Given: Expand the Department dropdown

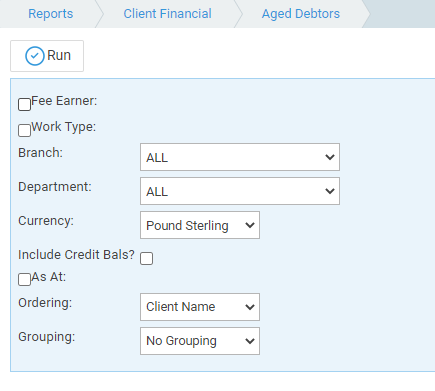Looking at the screenshot, I should 240,191.
